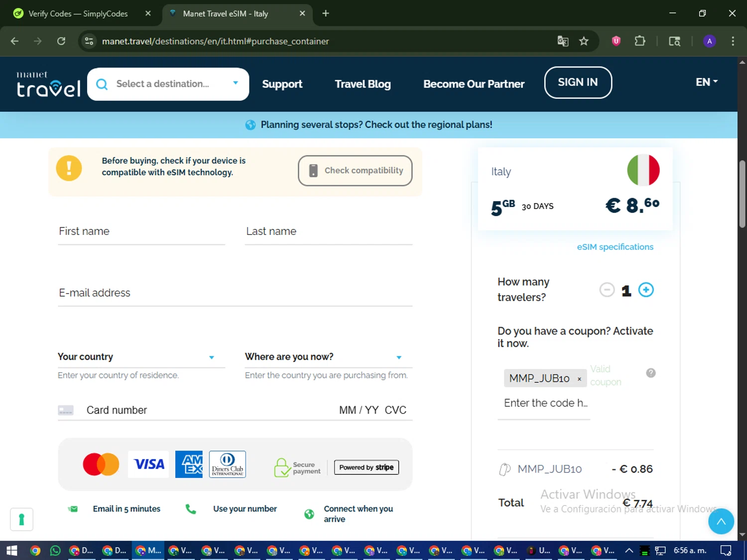This screenshot has height=560, width=747.
Task: Open the Windows Start menu
Action: (x=12, y=550)
